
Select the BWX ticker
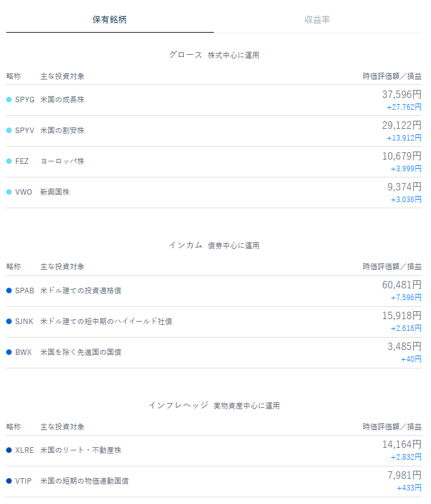23,352
